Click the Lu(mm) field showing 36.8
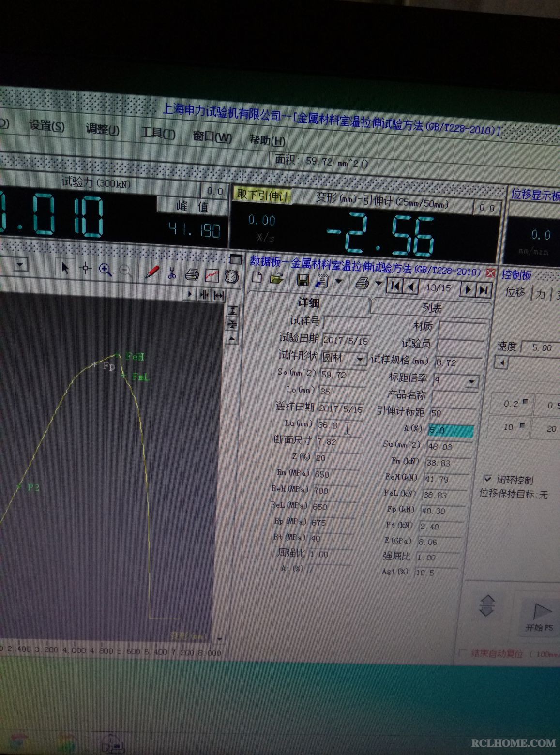The width and height of the screenshot is (560, 755). tap(340, 426)
